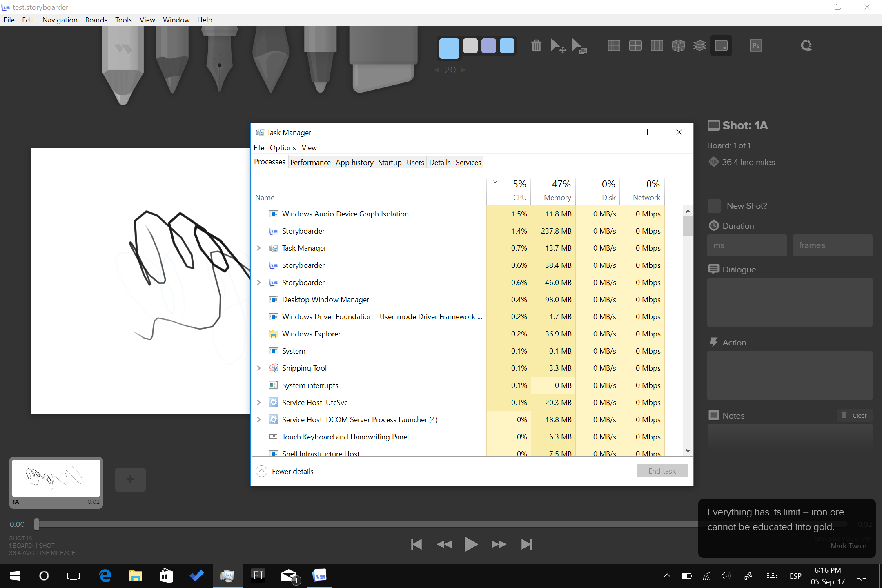Click the trash icon in Storyboarder toolbar
Viewport: 882px width, 588px height.
click(x=536, y=46)
